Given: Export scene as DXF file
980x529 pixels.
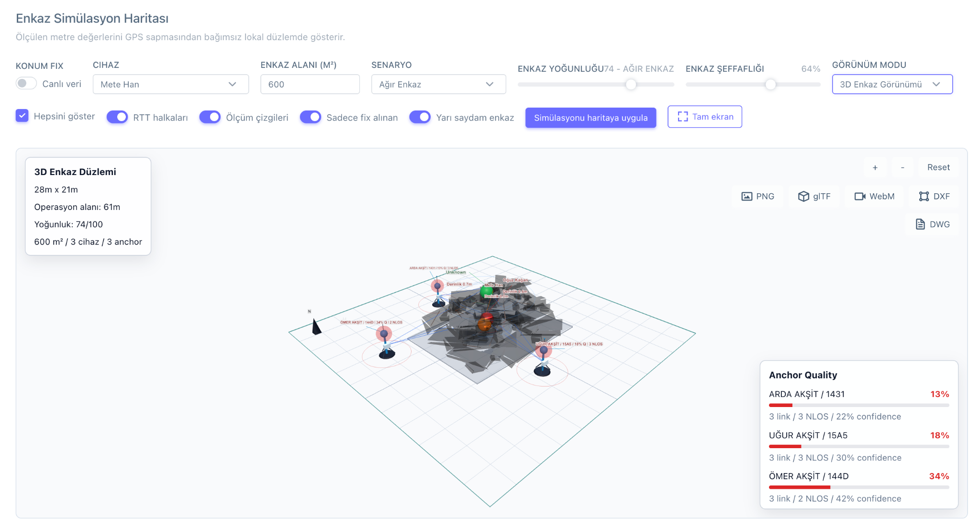Looking at the screenshot, I should tap(934, 196).
